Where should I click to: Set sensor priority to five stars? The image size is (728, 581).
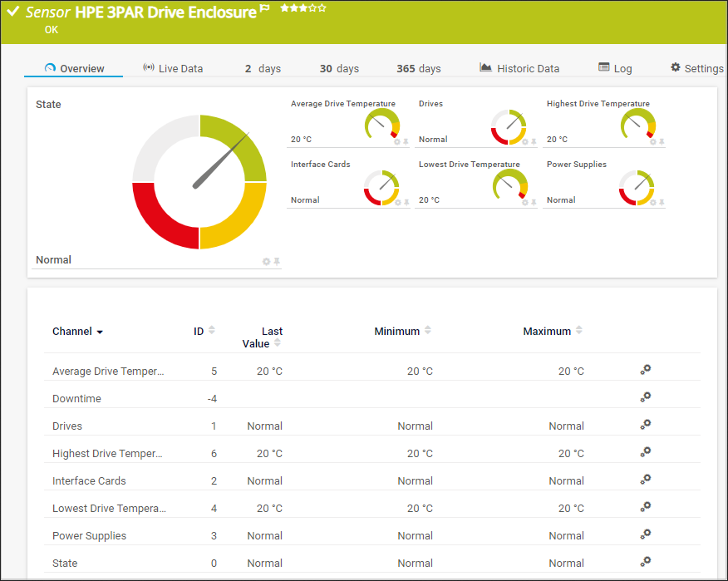pos(322,8)
